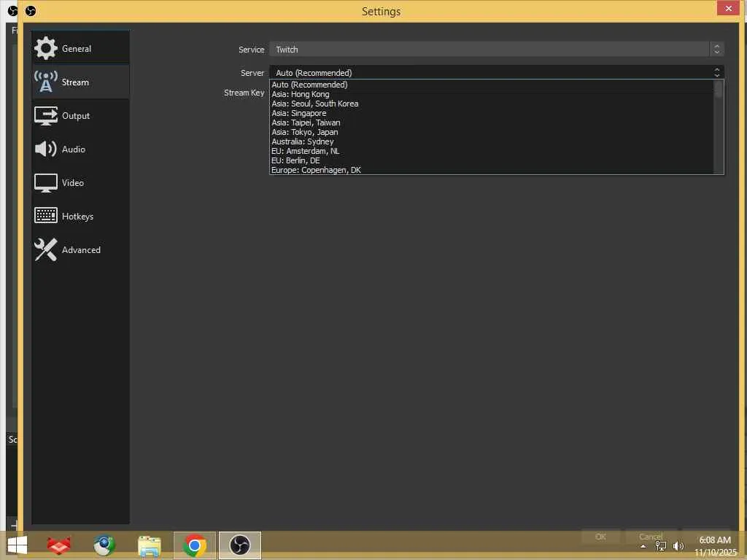Viewport: 747px width, 560px height.
Task: Click the Windows Start button
Action: [x=18, y=545]
